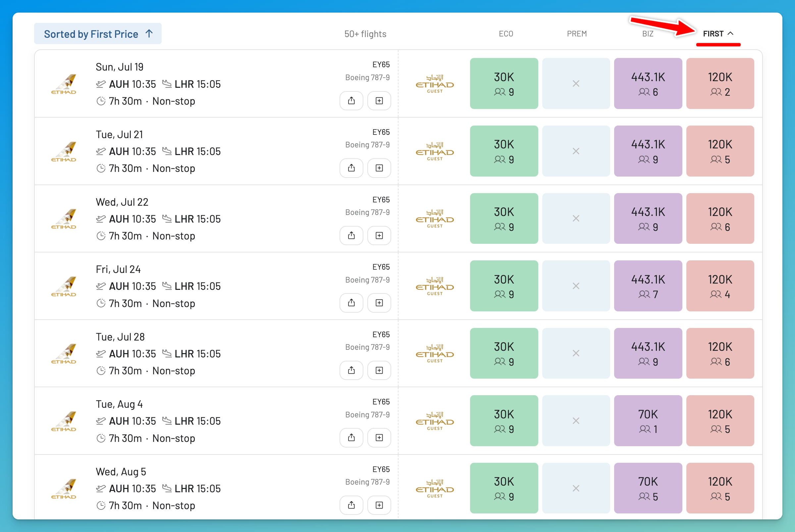Select 30K economy fare for Sun, Jul 19
Screen dimensions: 795x532
point(504,83)
